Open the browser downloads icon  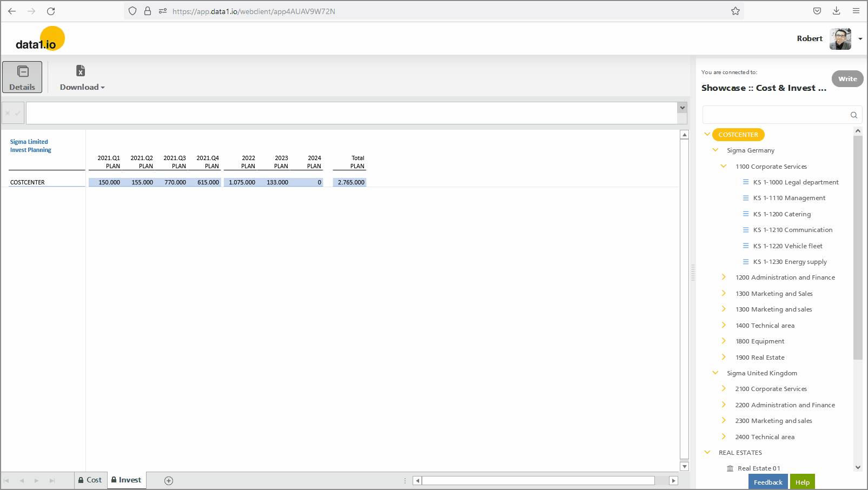[x=836, y=10]
